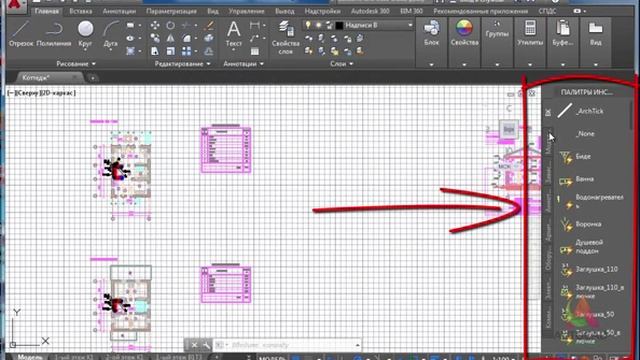
Task: Expand the arrow under Утилиты panel
Action: [x=530, y=64]
